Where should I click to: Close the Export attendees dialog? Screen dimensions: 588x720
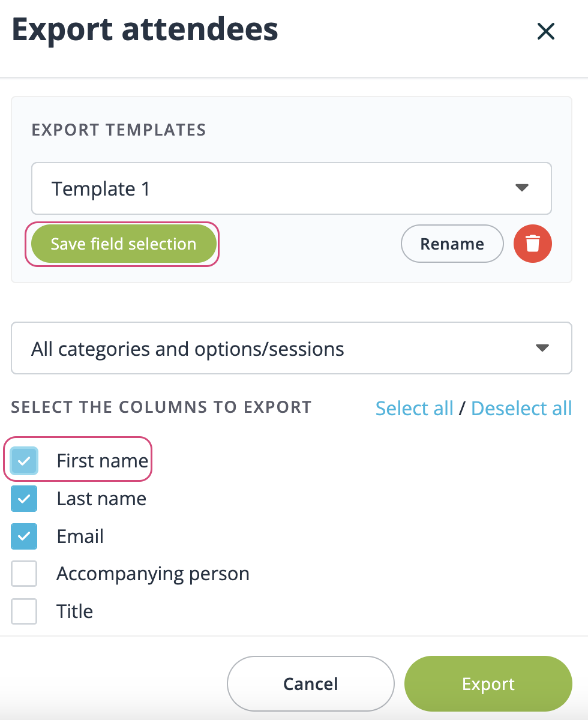click(x=545, y=31)
